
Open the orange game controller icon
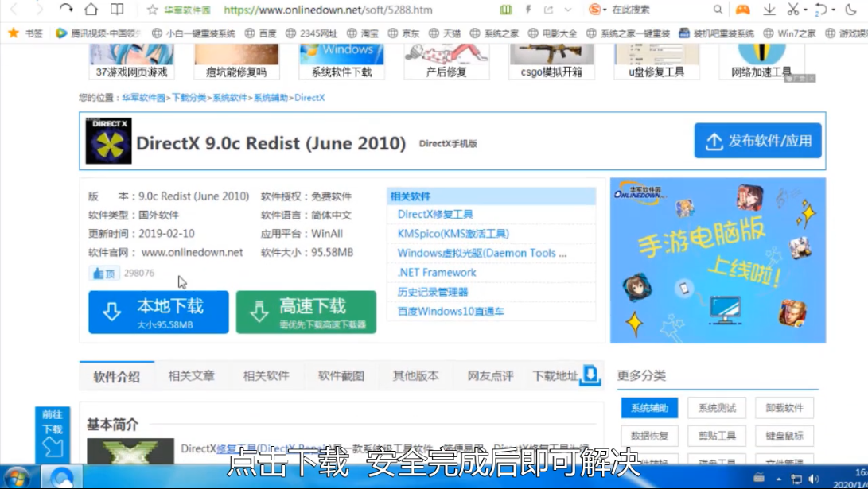coord(742,10)
